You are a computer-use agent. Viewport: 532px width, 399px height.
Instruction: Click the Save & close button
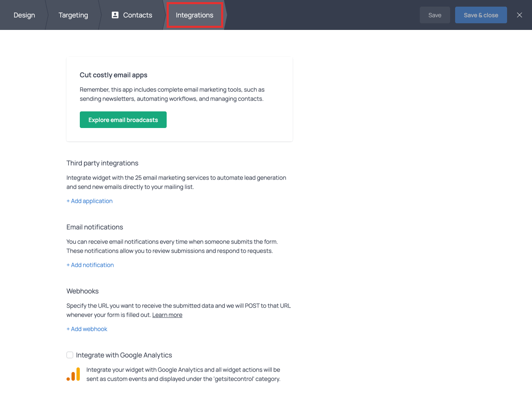pyautogui.click(x=481, y=15)
